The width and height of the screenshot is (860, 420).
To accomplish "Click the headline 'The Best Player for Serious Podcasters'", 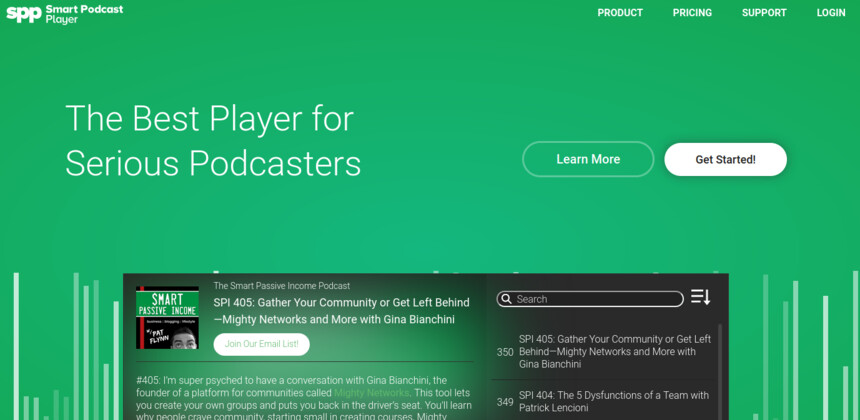I will coord(213,140).
